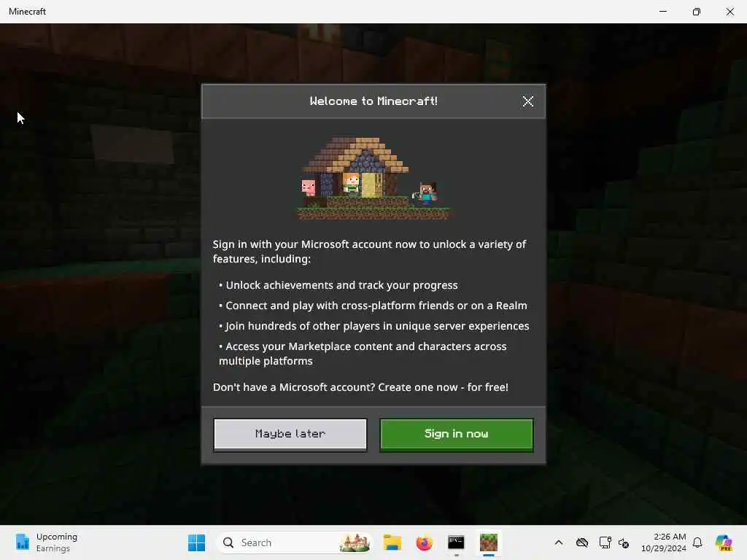Open the Upcoming Earnings widget

pos(47,542)
